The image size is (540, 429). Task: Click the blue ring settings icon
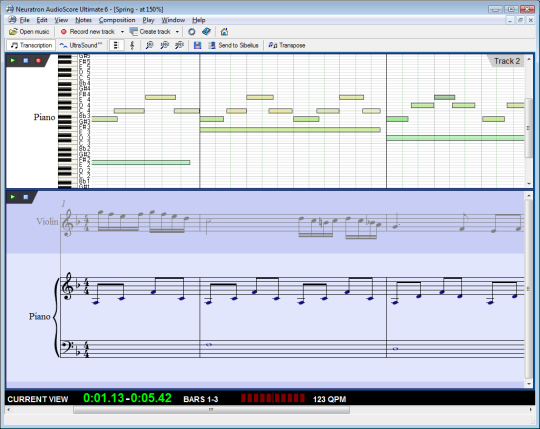191,32
